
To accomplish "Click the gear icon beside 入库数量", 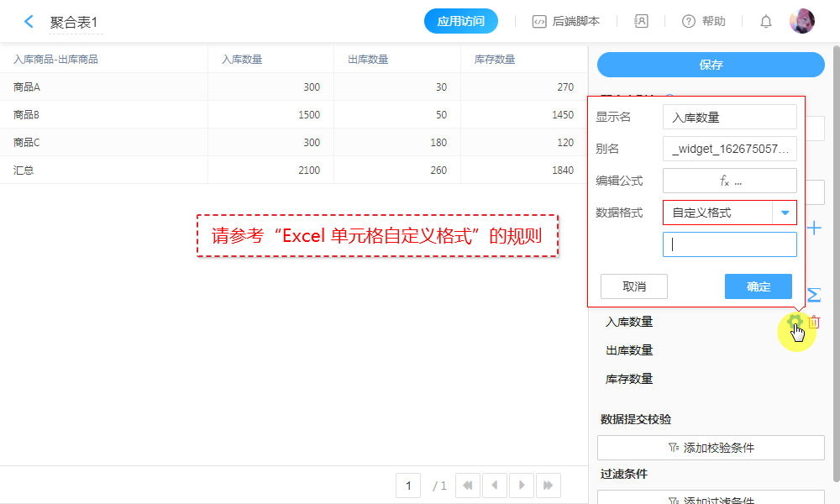I will click(x=795, y=322).
